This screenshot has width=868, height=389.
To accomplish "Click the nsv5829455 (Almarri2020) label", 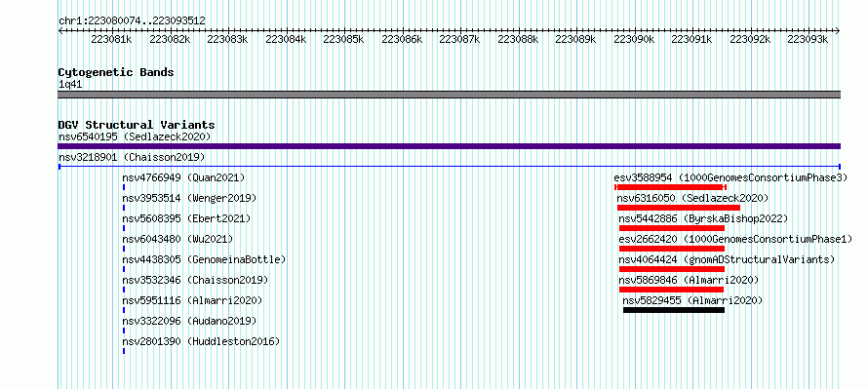I will (692, 300).
